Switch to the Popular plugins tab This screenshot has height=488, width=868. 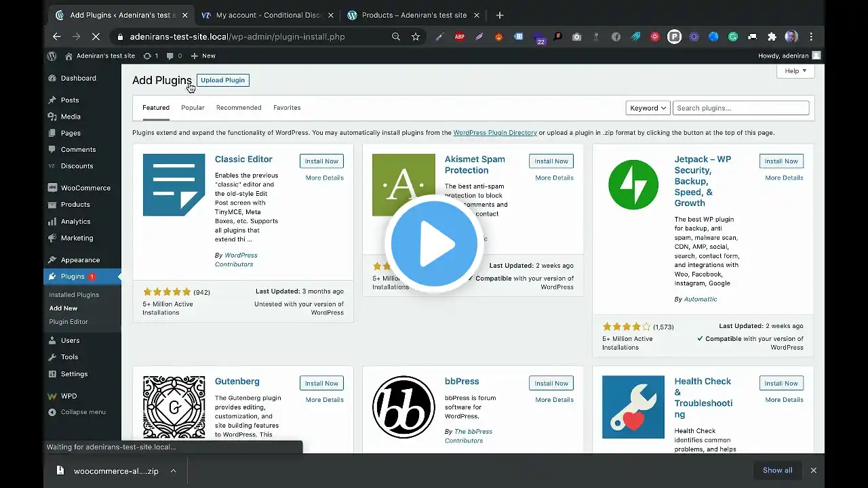point(193,108)
